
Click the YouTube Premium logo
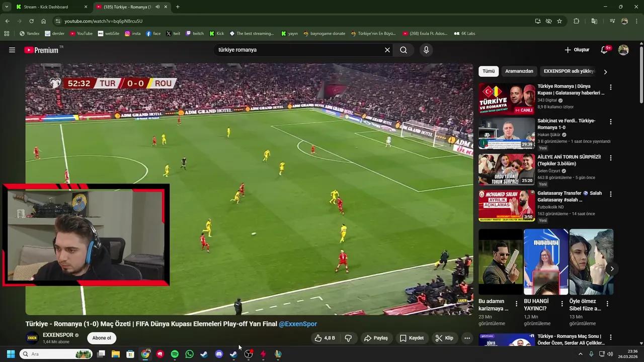pyautogui.click(x=40, y=50)
